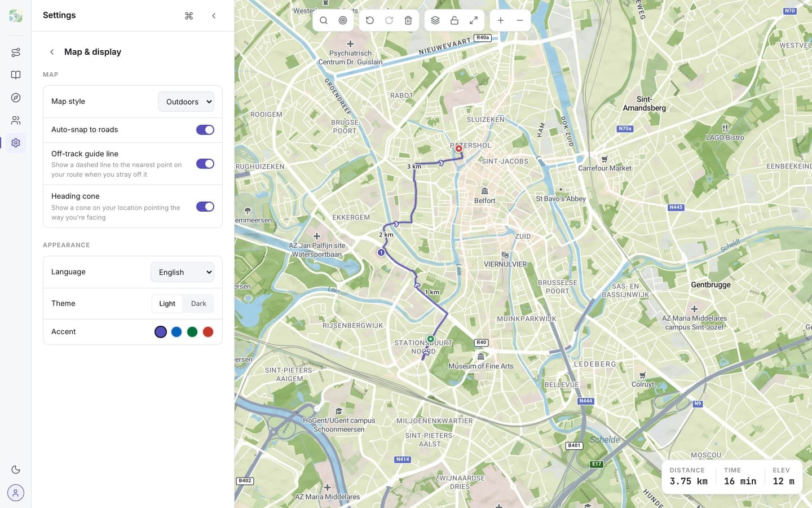Select the Light theme
Image resolution: width=812 pixels, height=508 pixels.
(x=167, y=304)
